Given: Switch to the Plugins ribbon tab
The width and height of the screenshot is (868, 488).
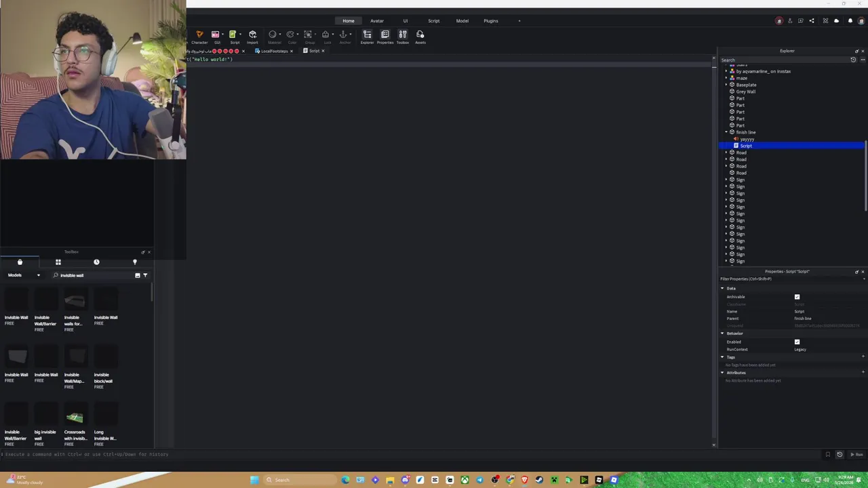Looking at the screenshot, I should click(491, 21).
